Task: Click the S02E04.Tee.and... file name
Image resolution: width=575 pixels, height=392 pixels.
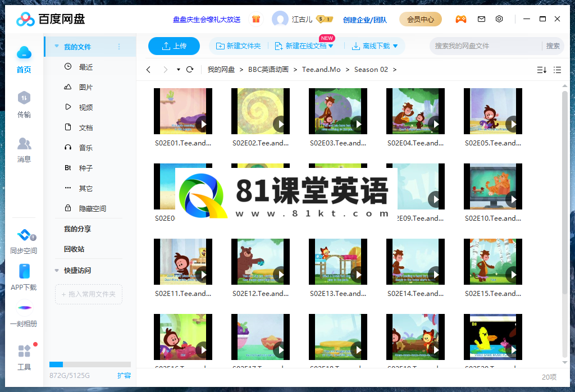Action: pyautogui.click(x=416, y=143)
